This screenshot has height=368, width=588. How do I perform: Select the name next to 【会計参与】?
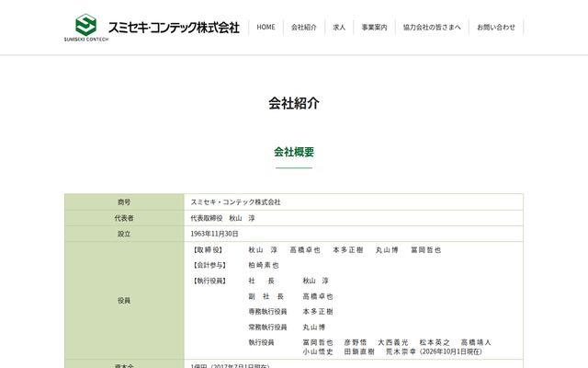[264, 266]
